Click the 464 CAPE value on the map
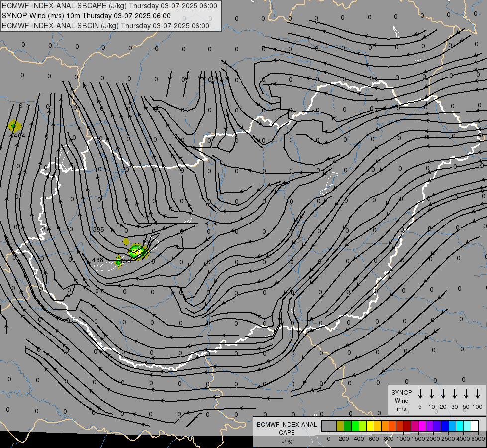The width and height of the screenshot is (487, 448). (19, 135)
